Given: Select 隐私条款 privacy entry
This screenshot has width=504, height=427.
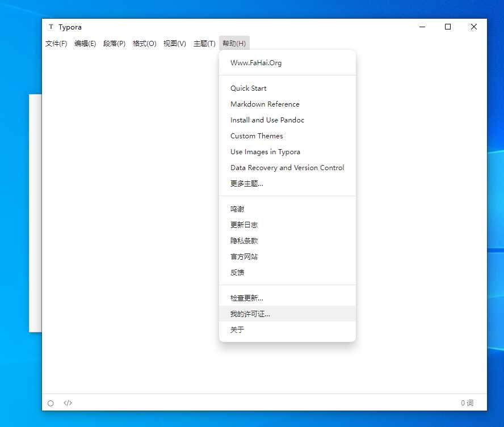Looking at the screenshot, I should (287, 241).
